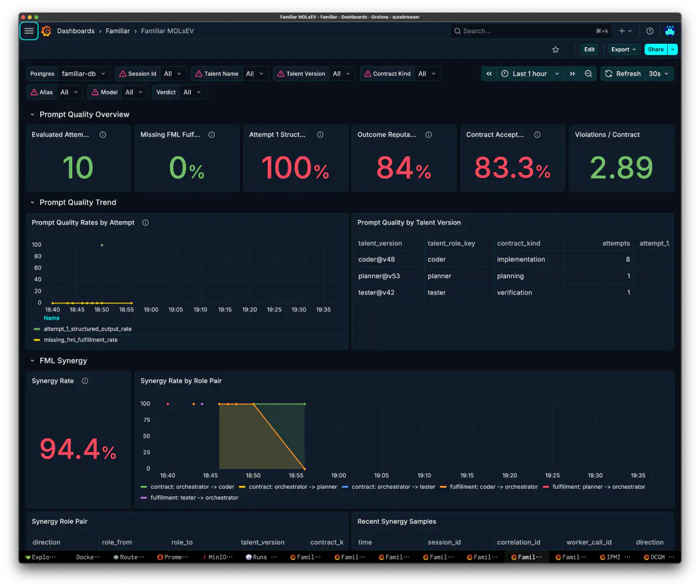This screenshot has height=588, width=700.
Task: Star this dashboard as favorite
Action: click(555, 50)
